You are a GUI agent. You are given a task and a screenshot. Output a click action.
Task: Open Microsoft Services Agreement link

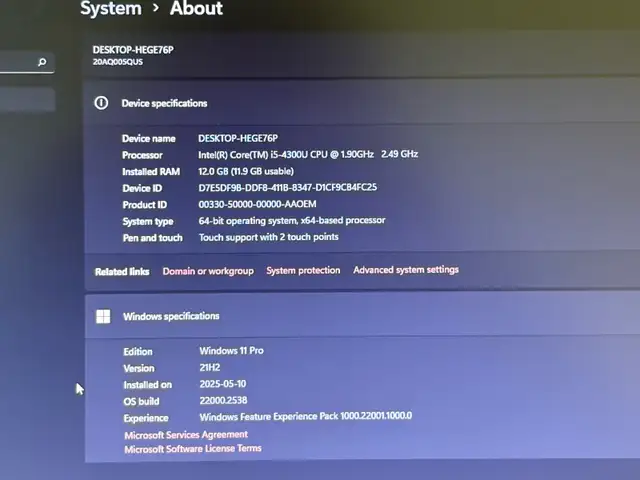(186, 435)
